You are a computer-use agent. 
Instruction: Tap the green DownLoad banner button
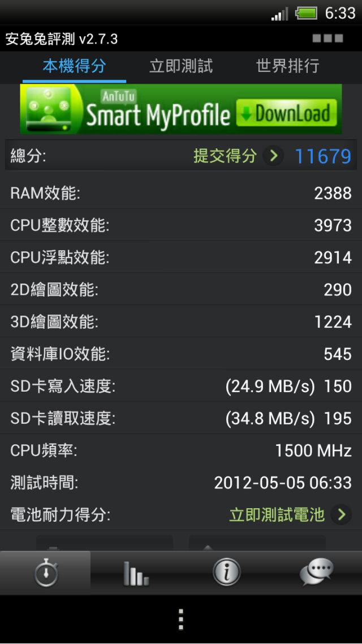point(286,112)
